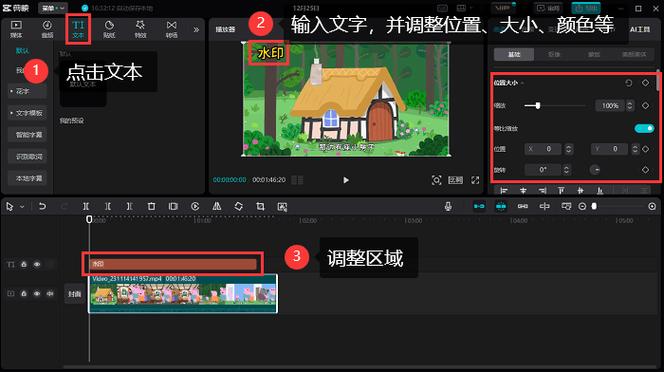This screenshot has height=372, width=664.
Task: Reverse the clip playback
Action: coord(195,206)
